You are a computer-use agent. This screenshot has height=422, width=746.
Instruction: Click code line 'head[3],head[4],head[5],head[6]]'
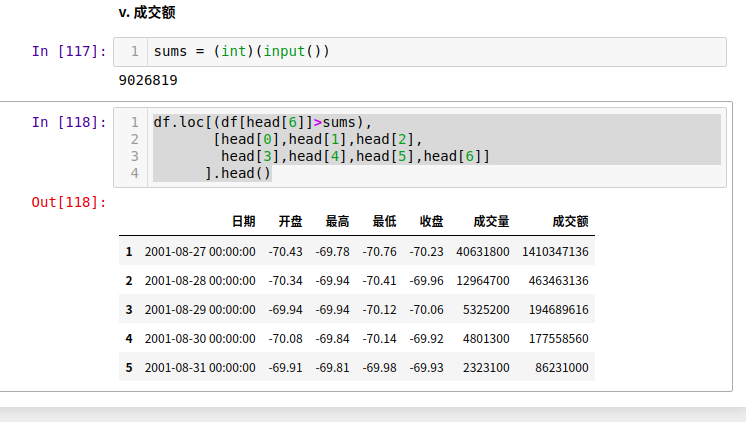click(x=355, y=157)
